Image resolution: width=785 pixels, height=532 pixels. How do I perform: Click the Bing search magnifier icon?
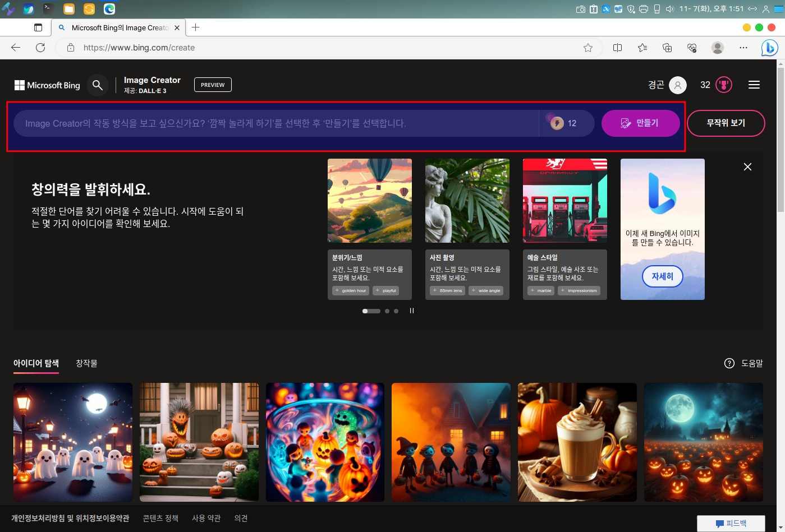pyautogui.click(x=98, y=85)
